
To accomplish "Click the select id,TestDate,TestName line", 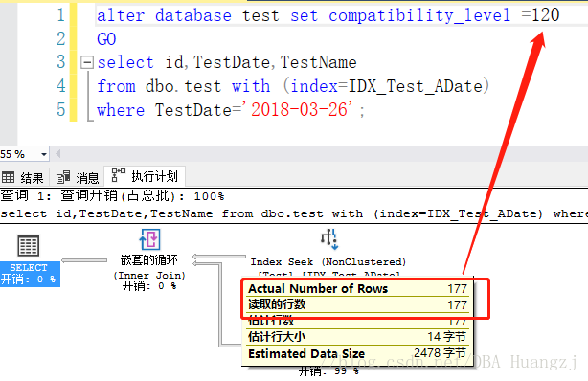I will coord(227,62).
